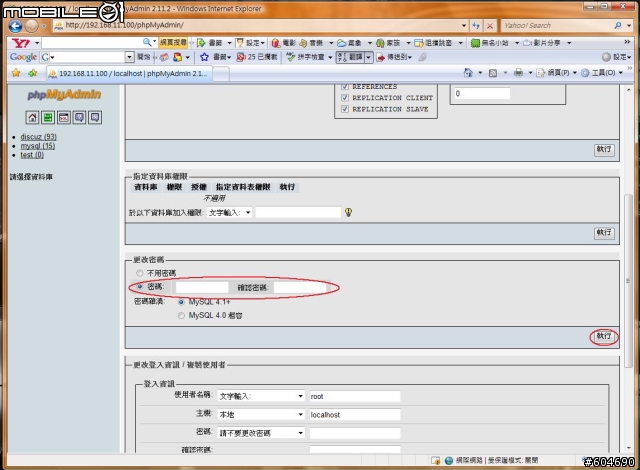This screenshot has height=470, width=640.
Task: Click the RSS feeds icon
Action: point(493,73)
